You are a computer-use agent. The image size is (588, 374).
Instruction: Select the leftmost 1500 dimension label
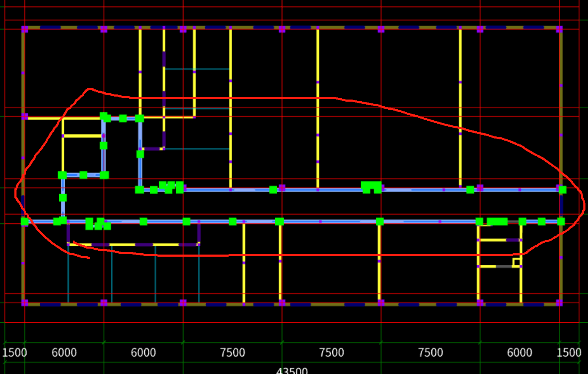(15, 352)
